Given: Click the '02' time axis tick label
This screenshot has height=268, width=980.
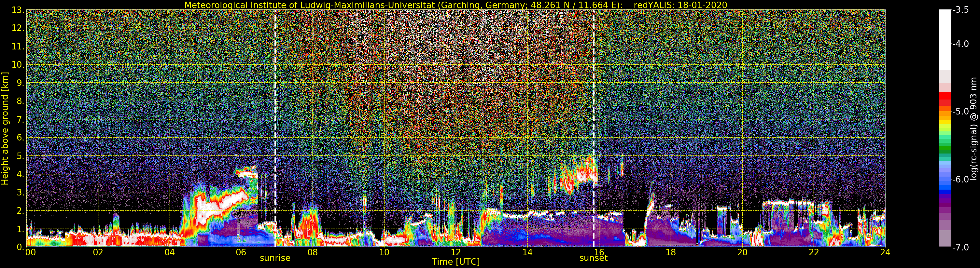Looking at the screenshot, I should 98,253.
